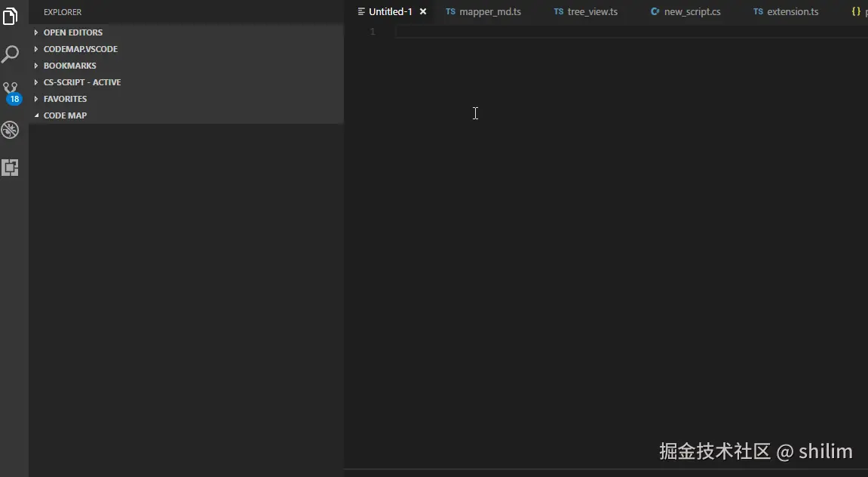Open the Extensions view icon

click(x=11, y=168)
